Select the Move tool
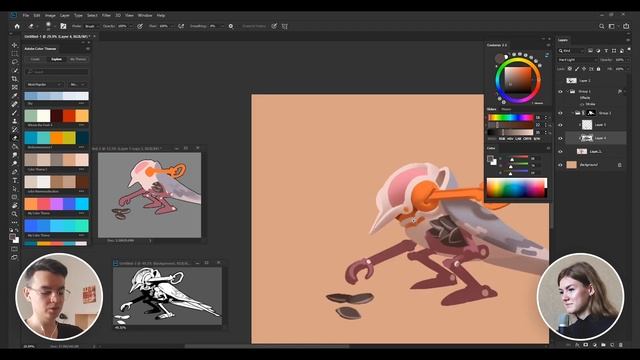This screenshot has width=640, height=360. 15,45
